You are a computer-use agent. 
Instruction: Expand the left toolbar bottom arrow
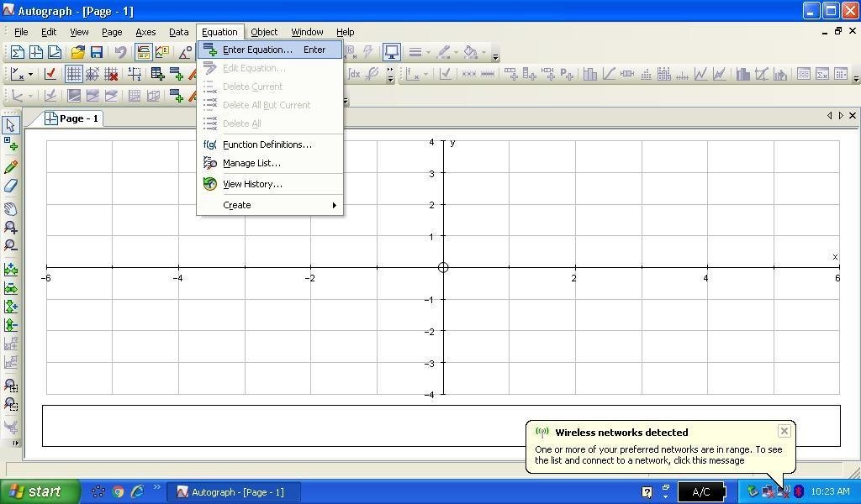(x=16, y=443)
